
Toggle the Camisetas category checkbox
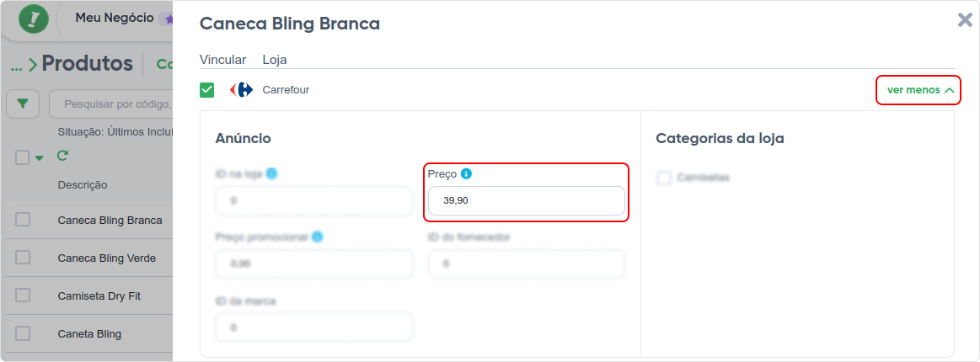tap(664, 178)
